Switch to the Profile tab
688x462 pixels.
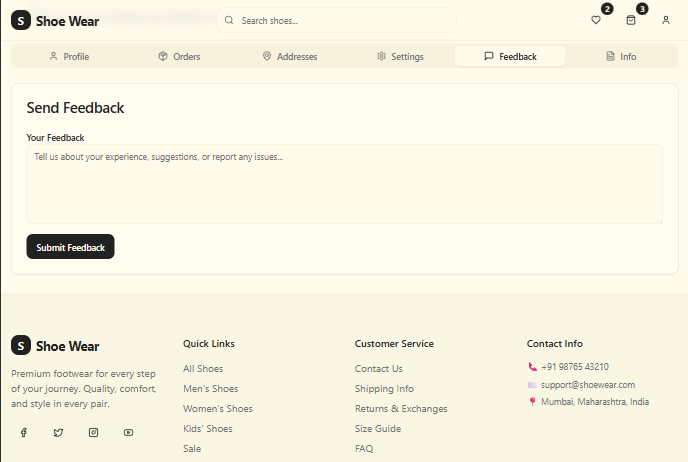pos(69,57)
